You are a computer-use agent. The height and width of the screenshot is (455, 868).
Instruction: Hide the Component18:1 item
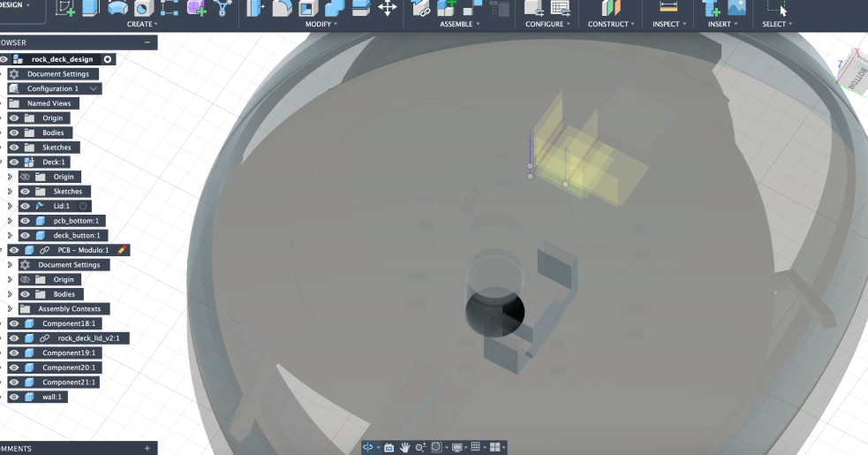14,323
